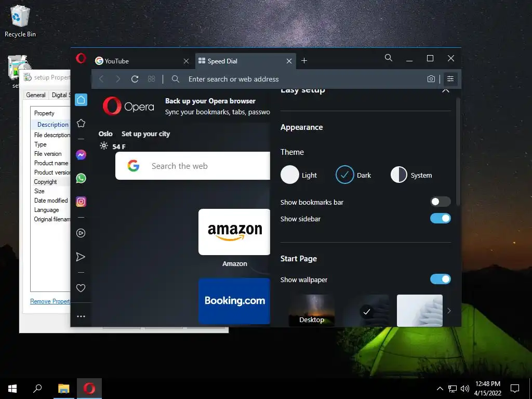Select the Dark theme option
Viewport: 532px width, 399px height.
pyautogui.click(x=353, y=175)
